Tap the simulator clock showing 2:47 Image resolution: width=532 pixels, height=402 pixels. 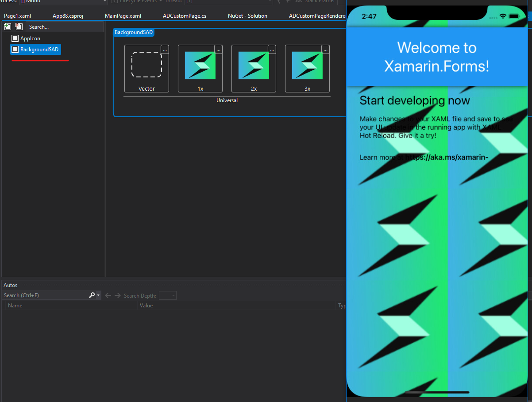coord(369,16)
